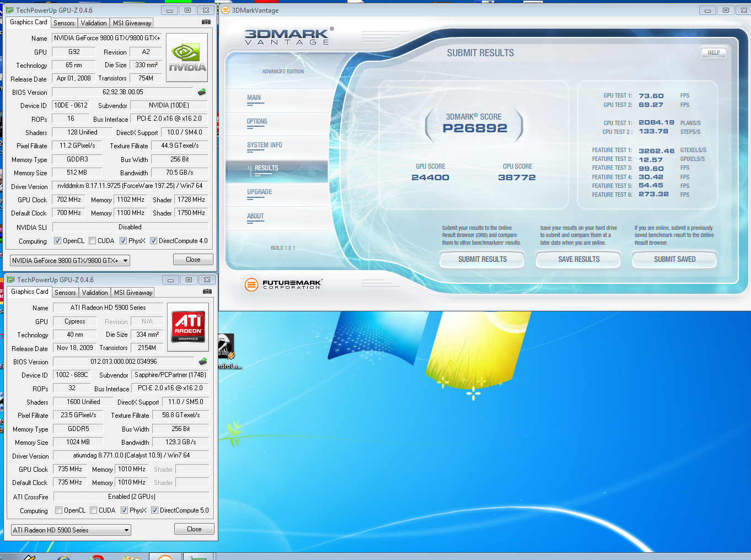
Task: Minimize the 3DMarkVantage window
Action: tap(707, 10)
